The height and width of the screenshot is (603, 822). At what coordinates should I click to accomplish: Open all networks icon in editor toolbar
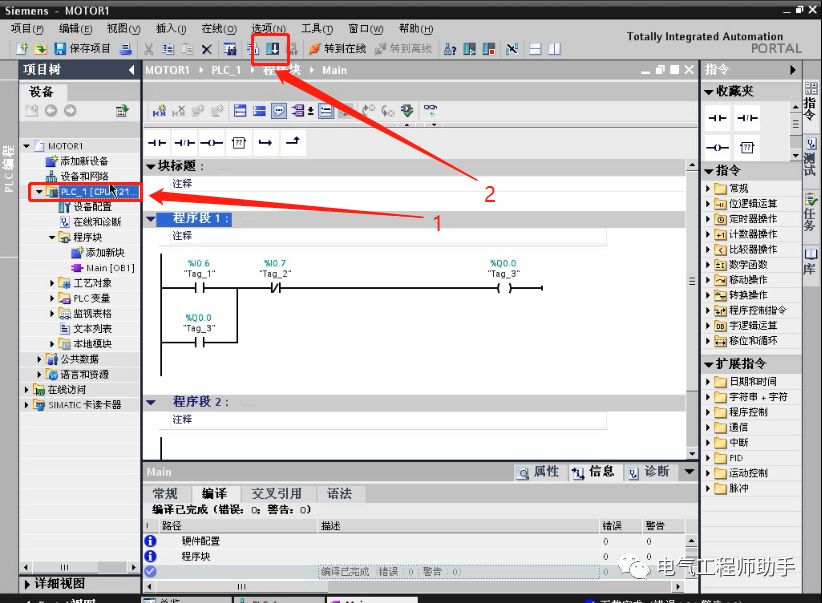tap(240, 111)
